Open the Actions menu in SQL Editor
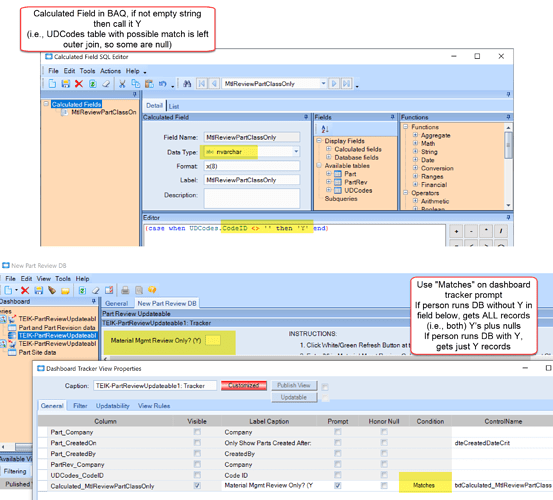The width and height of the screenshot is (553, 500). 110,71
